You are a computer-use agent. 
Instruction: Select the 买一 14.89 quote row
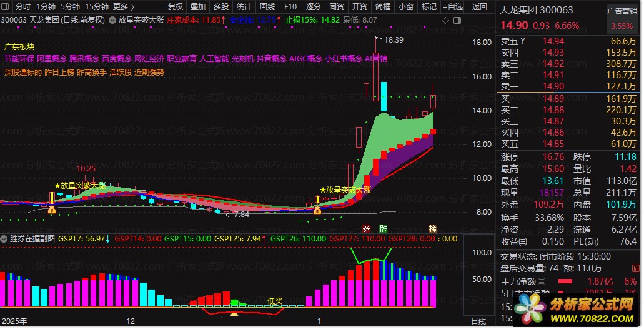[x=568, y=99]
